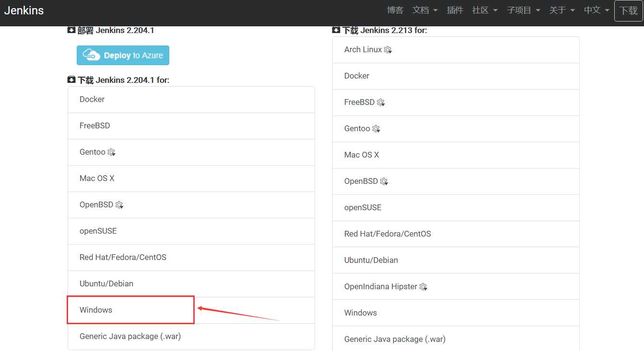This screenshot has height=351, width=644.
Task: Select Gentoo under Jenkins 2.204.1
Action: (x=191, y=152)
